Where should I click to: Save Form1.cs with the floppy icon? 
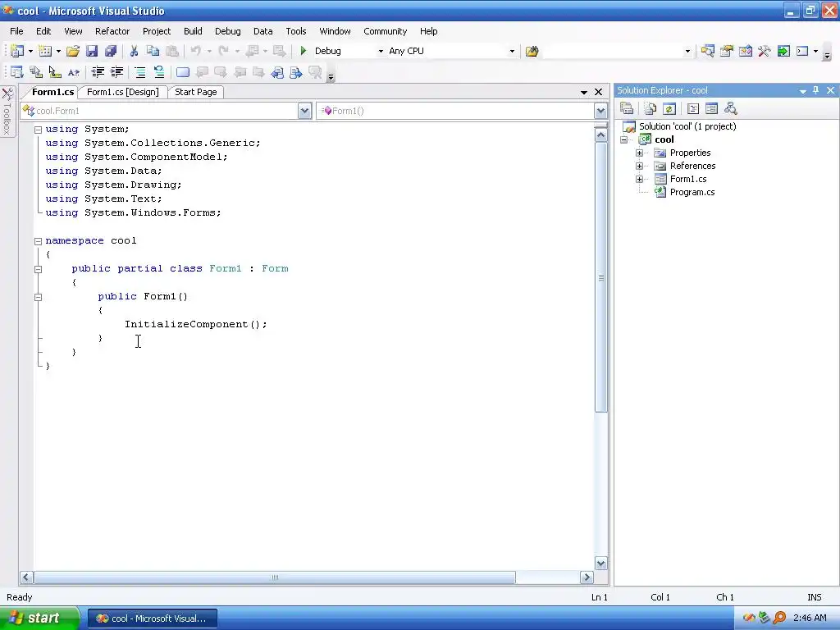(x=92, y=51)
